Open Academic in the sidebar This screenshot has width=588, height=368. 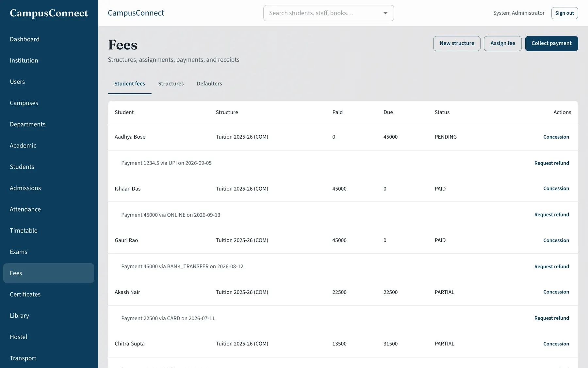point(49,146)
